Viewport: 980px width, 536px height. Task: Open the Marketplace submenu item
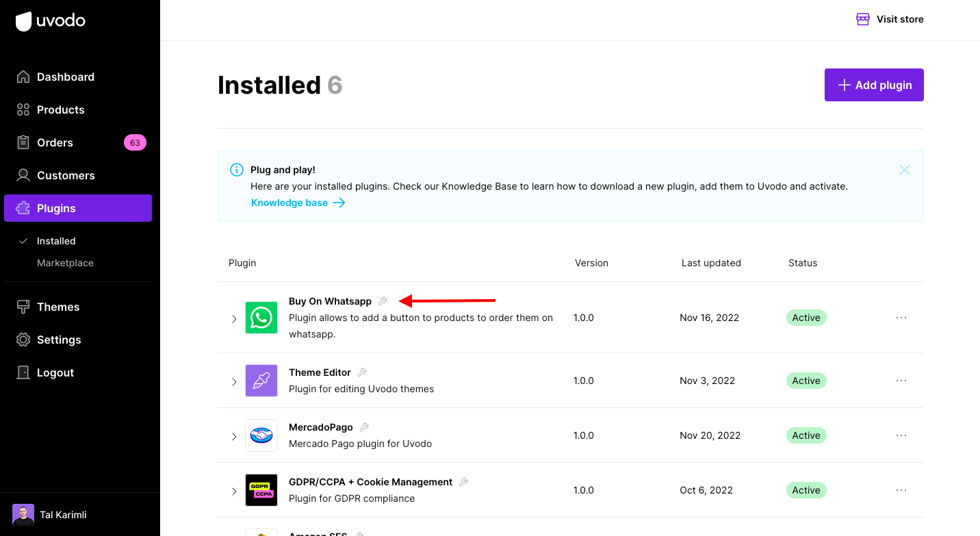tap(65, 263)
